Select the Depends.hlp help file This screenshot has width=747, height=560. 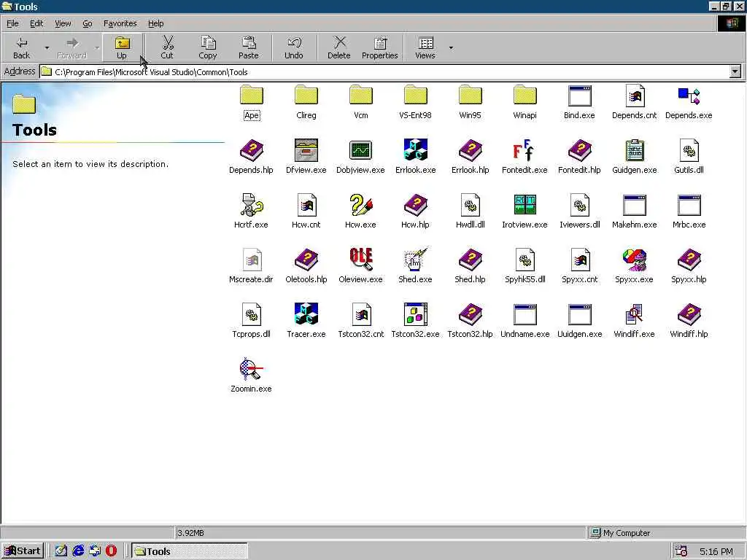coord(252,150)
